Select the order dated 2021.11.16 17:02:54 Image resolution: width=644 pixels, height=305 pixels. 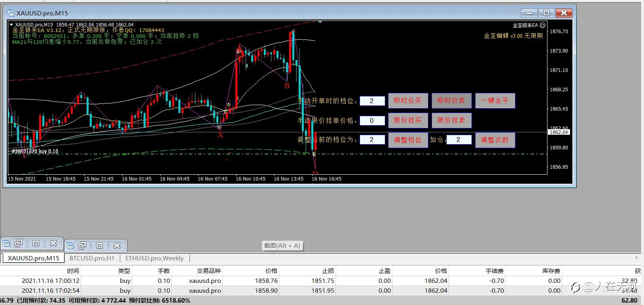320,290
